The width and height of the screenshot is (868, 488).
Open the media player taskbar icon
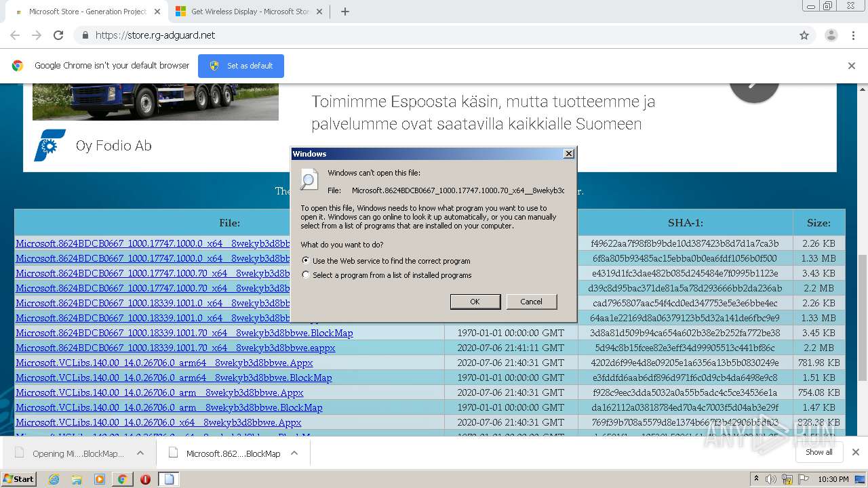(100, 479)
